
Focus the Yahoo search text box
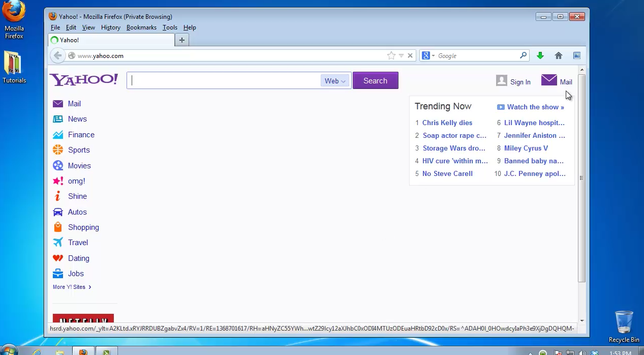point(224,80)
